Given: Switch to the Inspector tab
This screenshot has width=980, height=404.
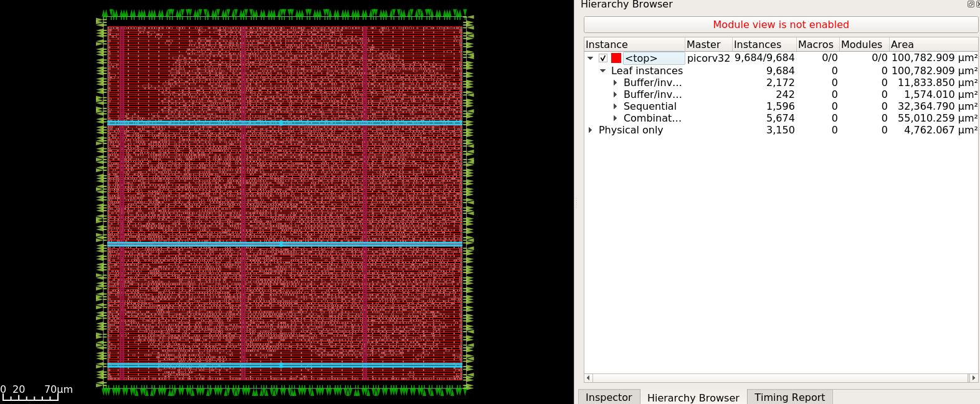Looking at the screenshot, I should coord(608,397).
